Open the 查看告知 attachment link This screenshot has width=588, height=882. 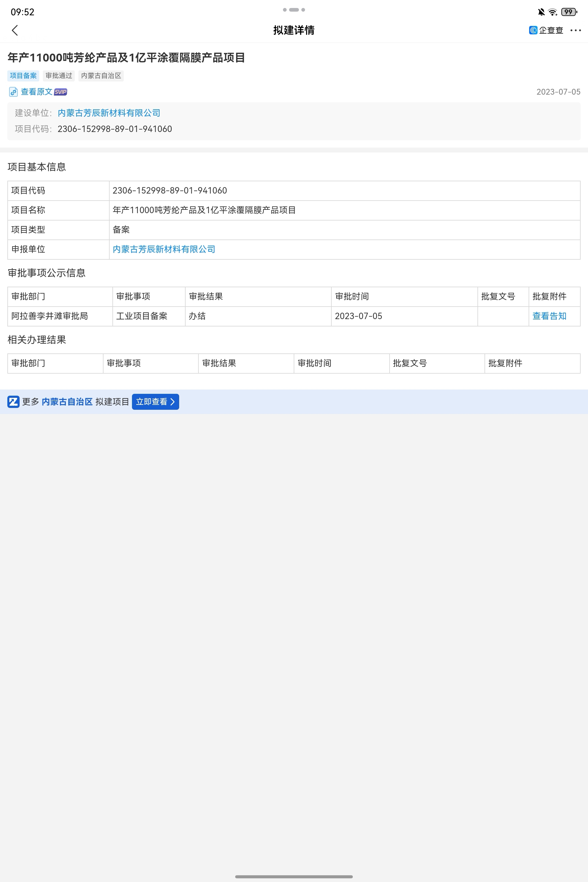click(549, 316)
